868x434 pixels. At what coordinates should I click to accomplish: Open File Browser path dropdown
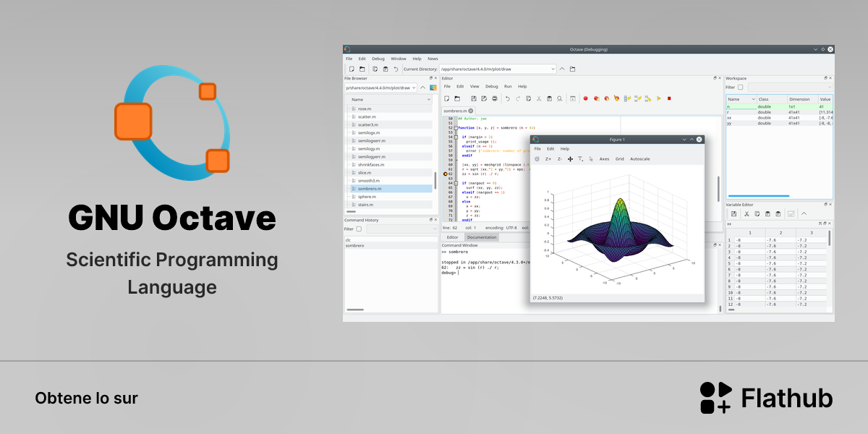414,88
